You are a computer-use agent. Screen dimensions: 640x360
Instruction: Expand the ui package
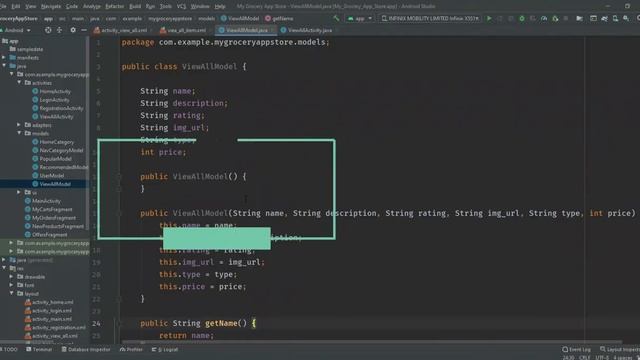click(19, 192)
